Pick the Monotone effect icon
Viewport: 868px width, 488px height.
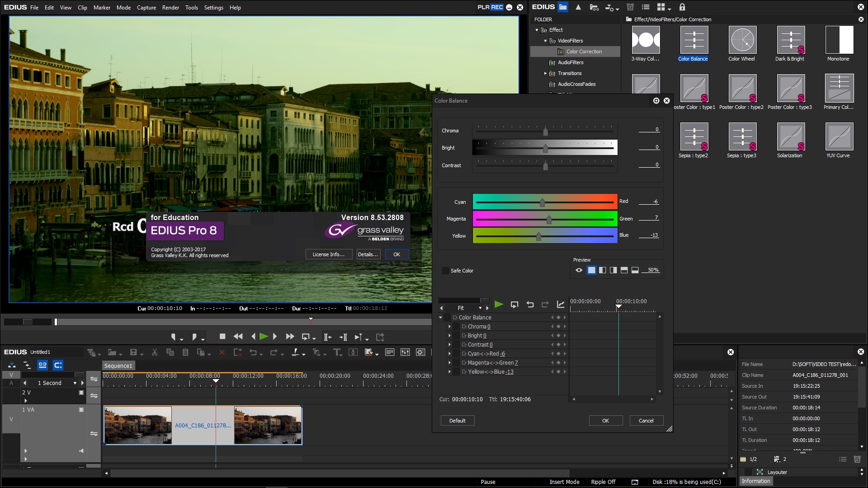pos(839,40)
